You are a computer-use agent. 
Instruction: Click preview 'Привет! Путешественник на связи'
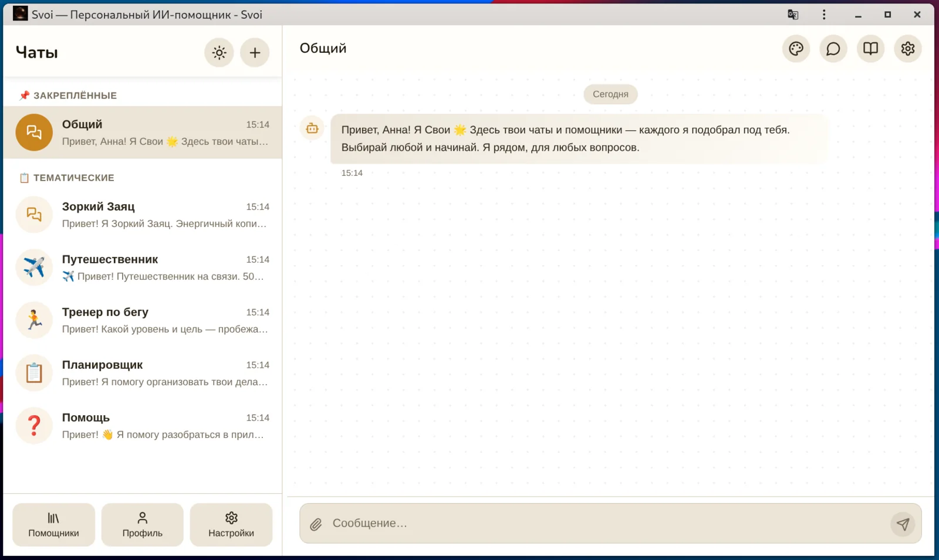[158, 277]
